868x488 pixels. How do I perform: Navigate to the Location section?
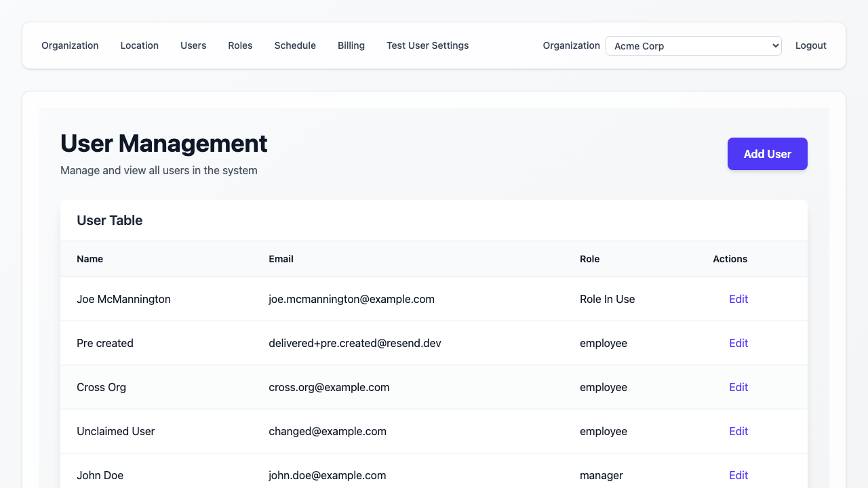[x=139, y=45]
